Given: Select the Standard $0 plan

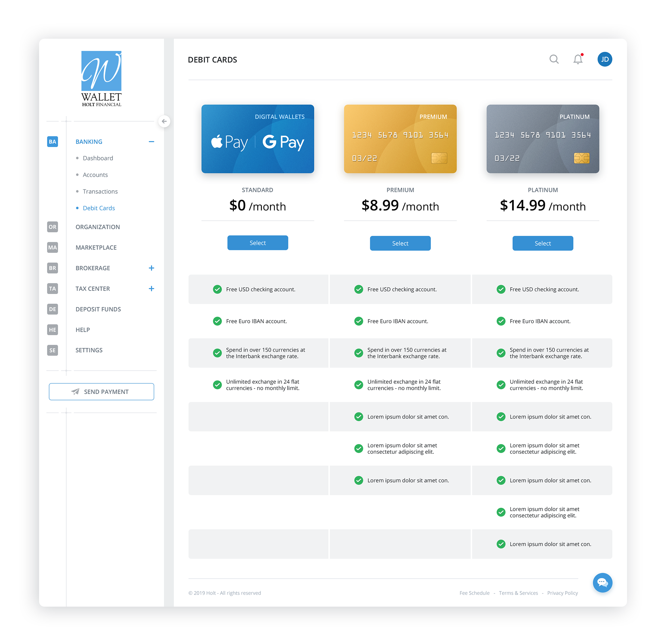Looking at the screenshot, I should tap(258, 243).
